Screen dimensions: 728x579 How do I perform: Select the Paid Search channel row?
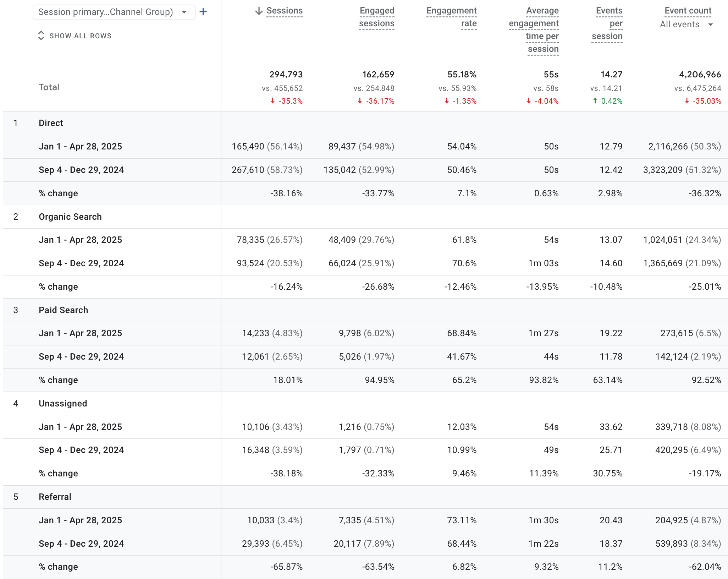[64, 310]
